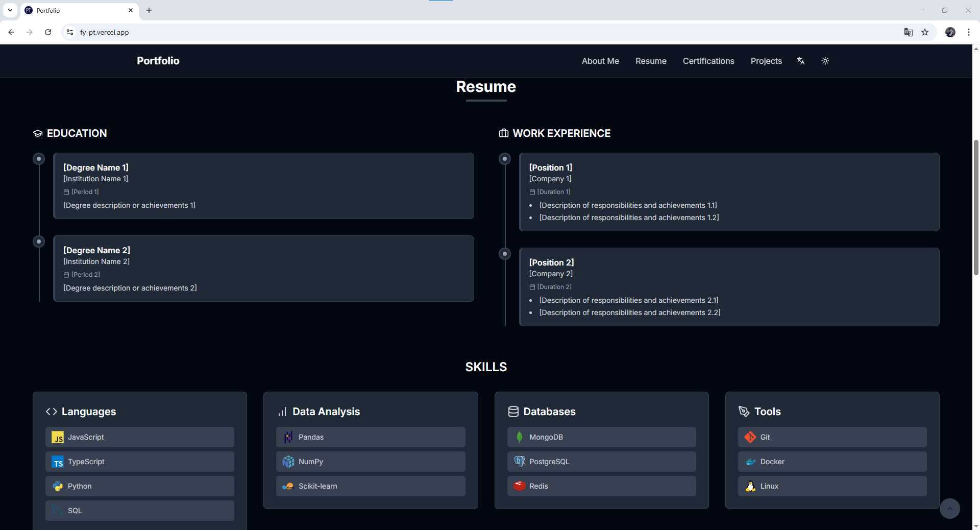Image resolution: width=980 pixels, height=530 pixels.
Task: Click the second Work Experience timeline marker
Action: click(505, 254)
